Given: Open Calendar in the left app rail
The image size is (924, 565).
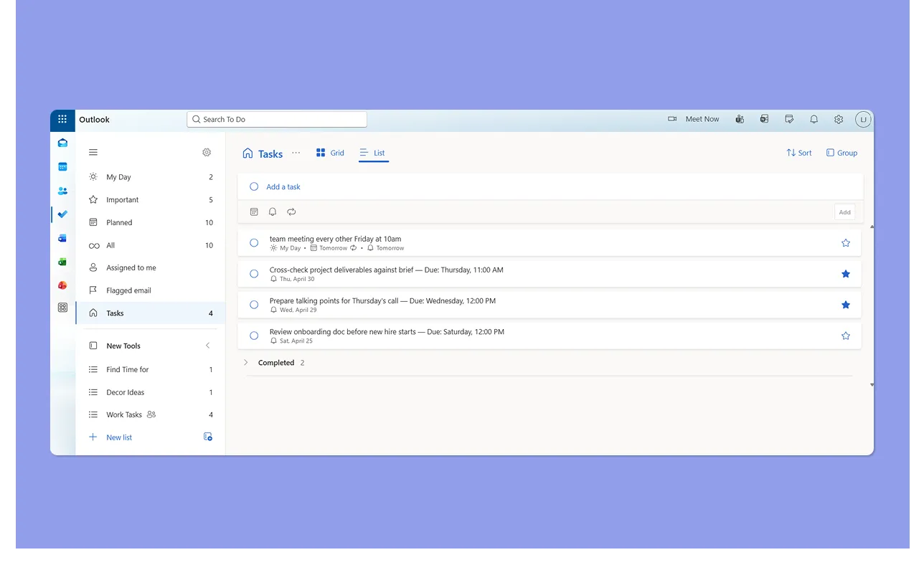Looking at the screenshot, I should (62, 166).
